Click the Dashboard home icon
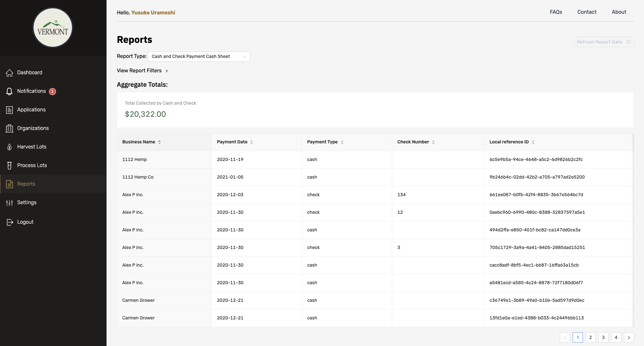Screen dimensions: 644x346 [x=9, y=73]
